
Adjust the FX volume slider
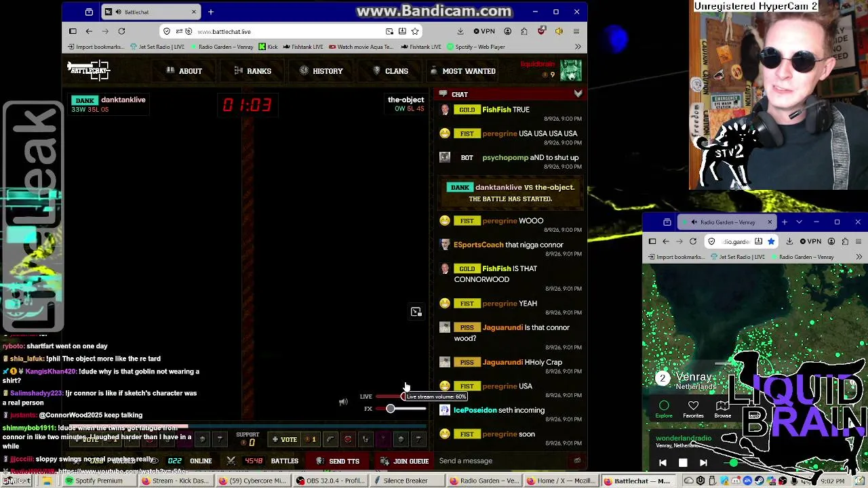[401, 409]
